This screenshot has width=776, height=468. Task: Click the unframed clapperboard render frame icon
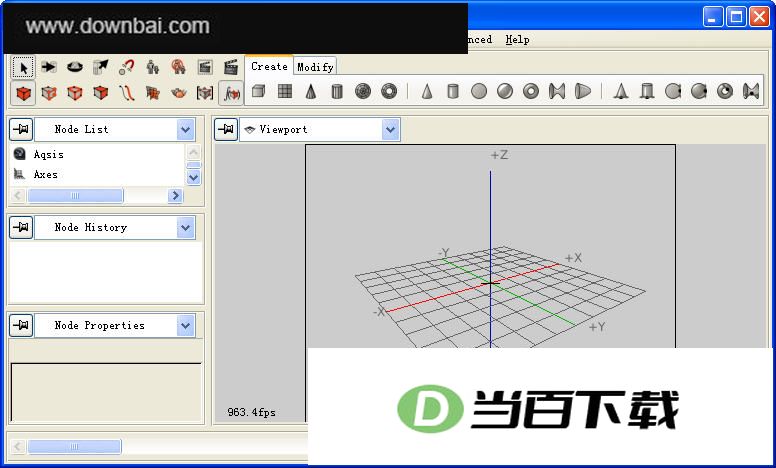(231, 67)
